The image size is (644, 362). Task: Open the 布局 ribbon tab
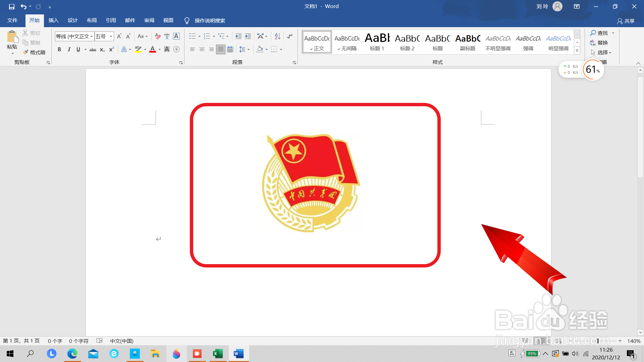92,20
